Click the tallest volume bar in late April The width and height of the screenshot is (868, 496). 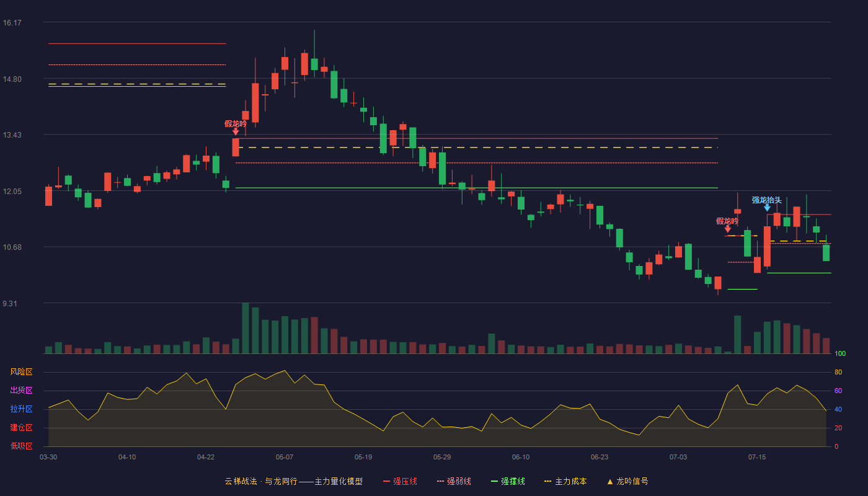click(246, 328)
